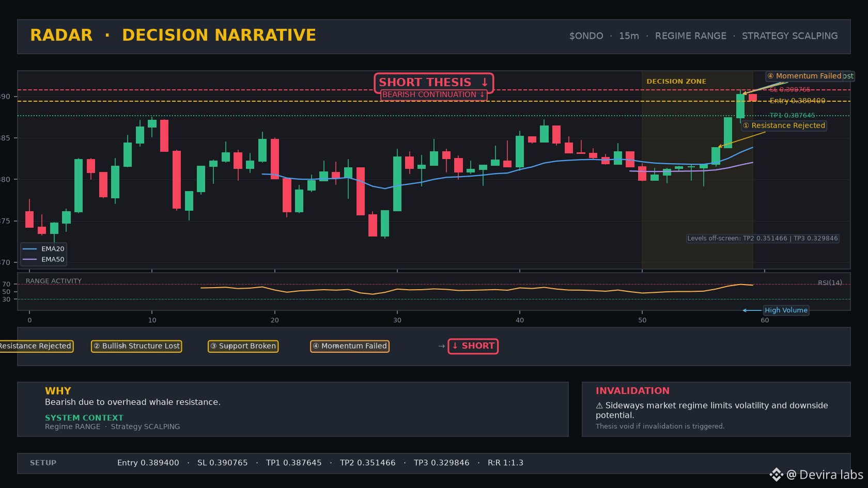The width and height of the screenshot is (868, 488).
Task: Click the $ONDO symbol in the header
Action: pyautogui.click(x=586, y=36)
